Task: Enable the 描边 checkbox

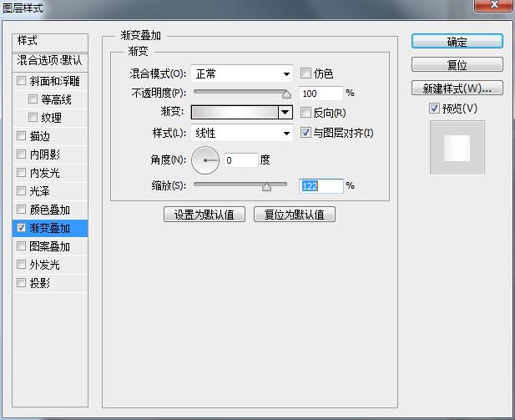Action: click(x=21, y=136)
